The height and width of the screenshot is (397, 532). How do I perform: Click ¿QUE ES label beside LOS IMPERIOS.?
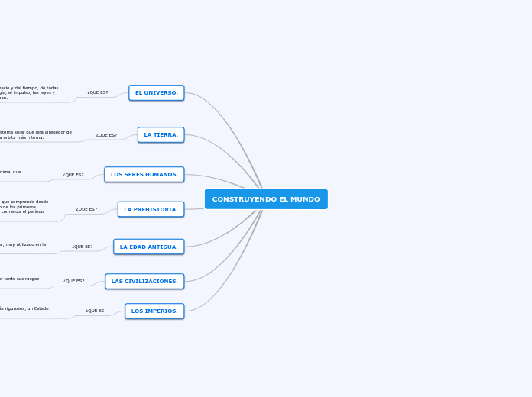point(95,311)
